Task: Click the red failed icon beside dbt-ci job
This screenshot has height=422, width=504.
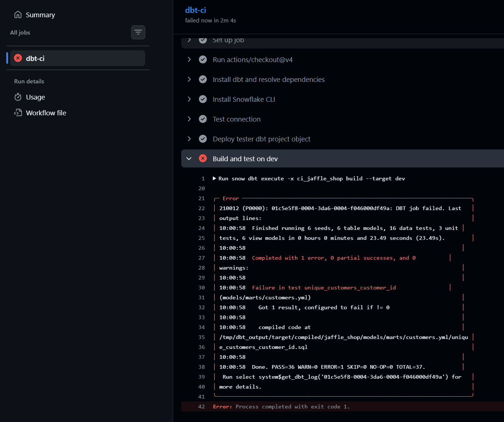Action: point(18,58)
